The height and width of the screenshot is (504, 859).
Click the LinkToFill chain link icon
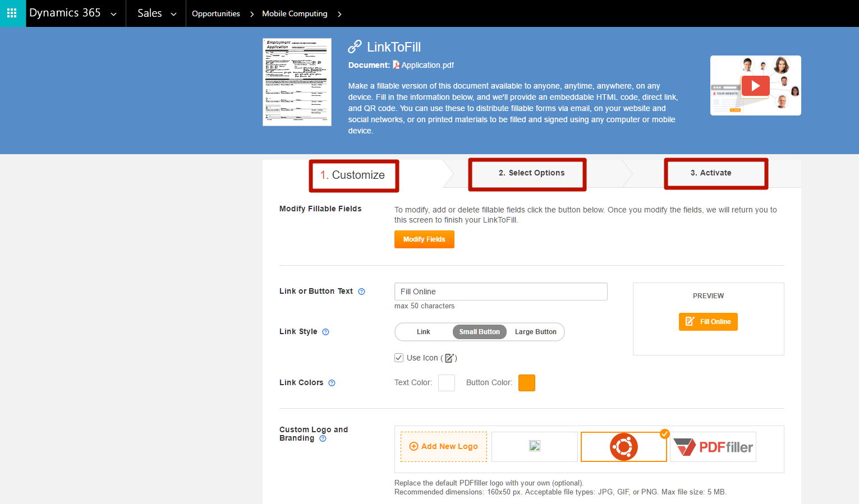[355, 47]
